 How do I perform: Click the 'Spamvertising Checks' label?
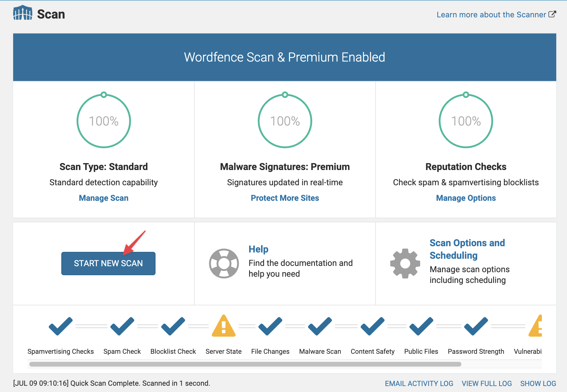tap(61, 352)
